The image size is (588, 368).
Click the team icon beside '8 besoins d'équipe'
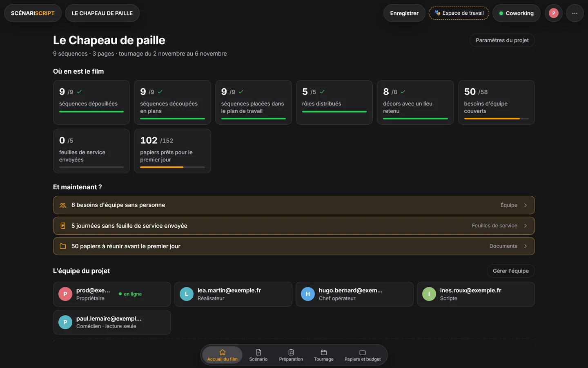click(63, 205)
